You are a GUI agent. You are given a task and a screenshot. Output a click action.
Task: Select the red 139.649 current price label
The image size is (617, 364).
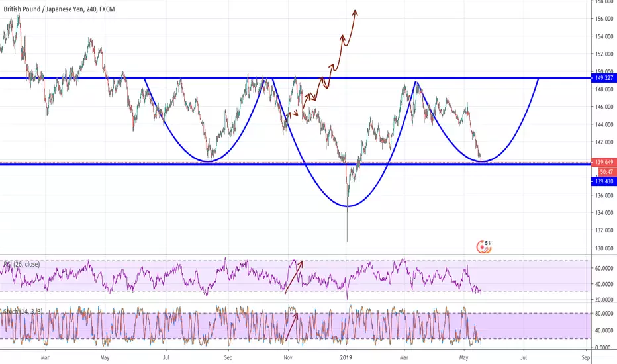point(604,162)
